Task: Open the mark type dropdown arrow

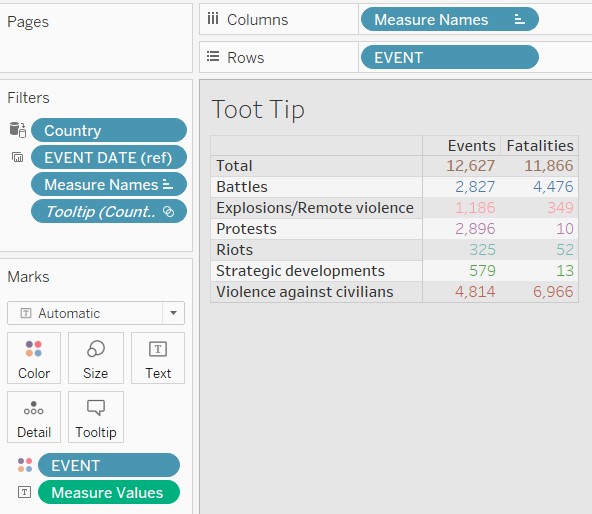Action: click(173, 313)
